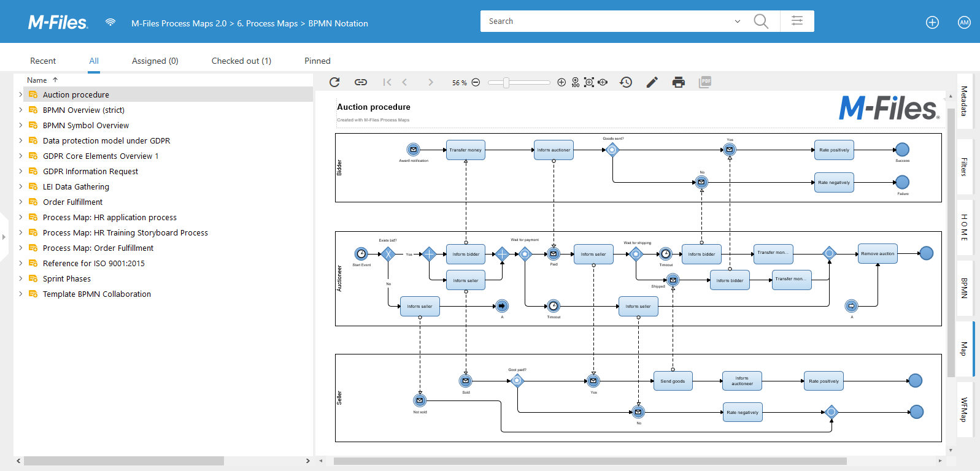The width and height of the screenshot is (980, 471).
Task: Open the Metadata side tab
Action: point(964,101)
